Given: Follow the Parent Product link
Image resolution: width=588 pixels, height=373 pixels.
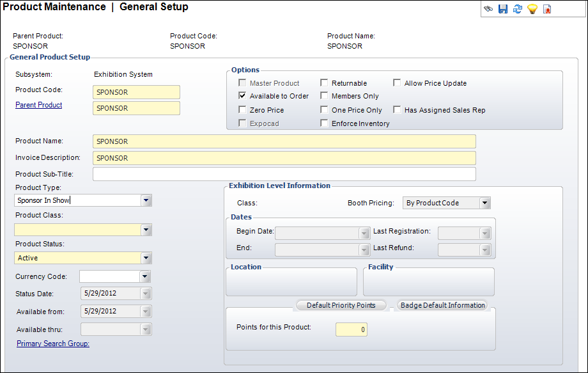Looking at the screenshot, I should (38, 105).
